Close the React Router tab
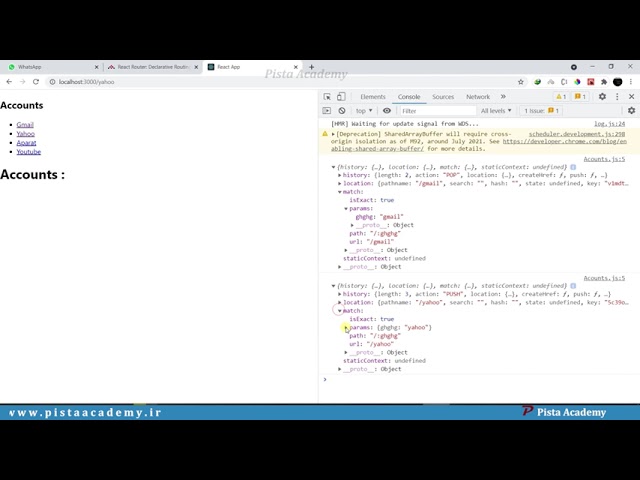Viewport: 640px width, 480px height. 196,67
